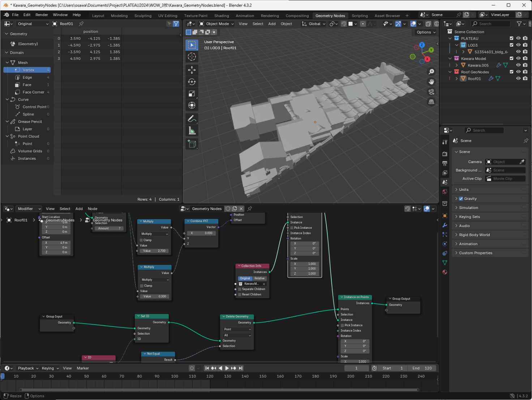Hide the PLATEAU collection in viewport

518,38
